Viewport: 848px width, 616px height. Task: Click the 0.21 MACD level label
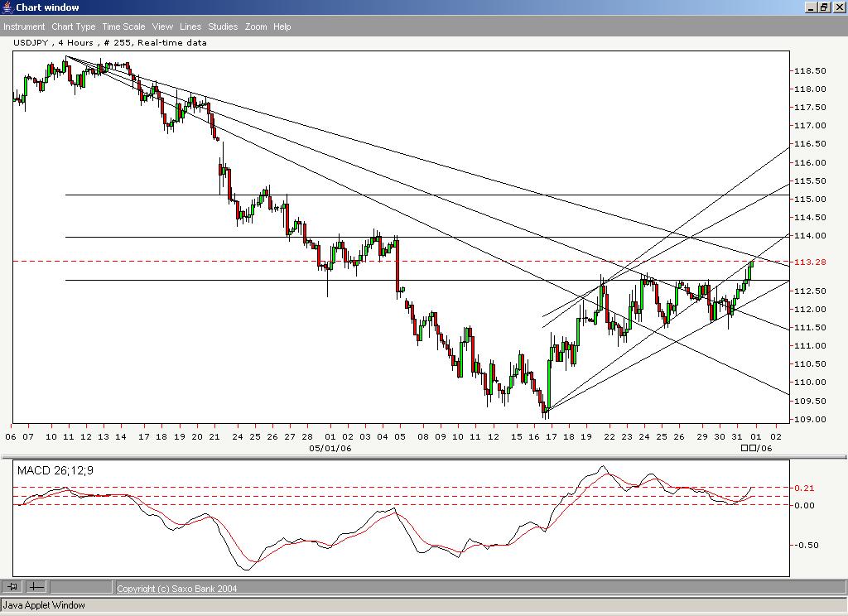click(805, 488)
